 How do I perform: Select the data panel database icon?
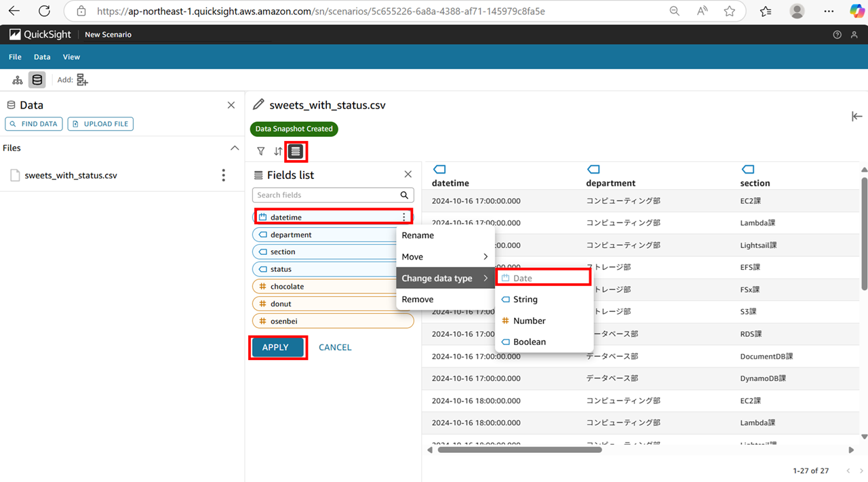[37, 80]
